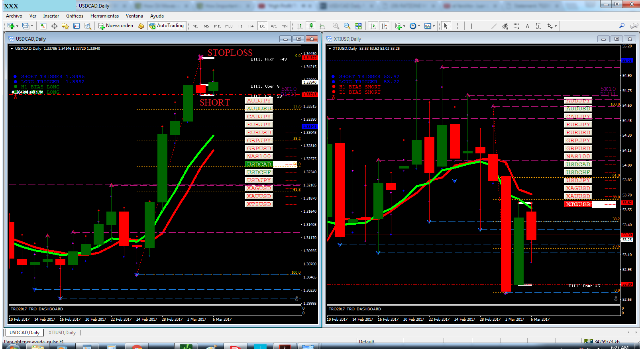Select the arrows drawing tool

tap(550, 26)
